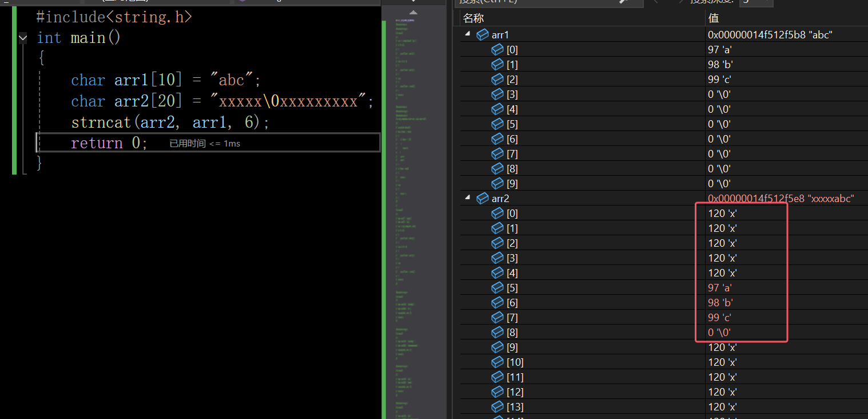Click the element icon of arr1 [3]

click(x=497, y=94)
